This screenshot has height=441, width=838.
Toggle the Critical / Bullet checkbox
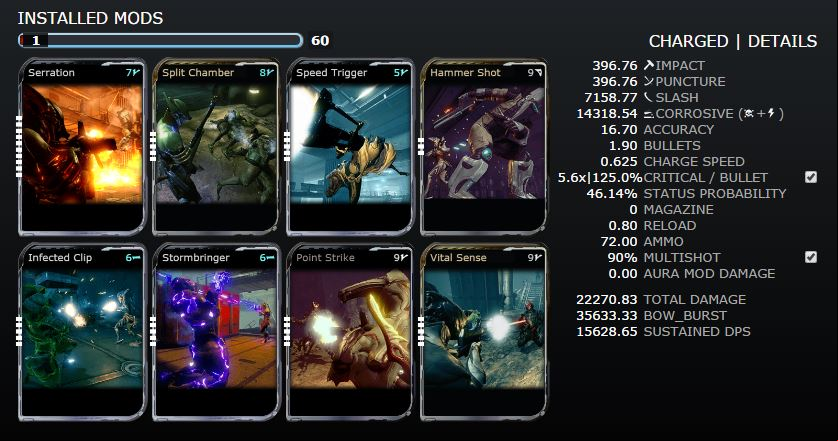(811, 177)
